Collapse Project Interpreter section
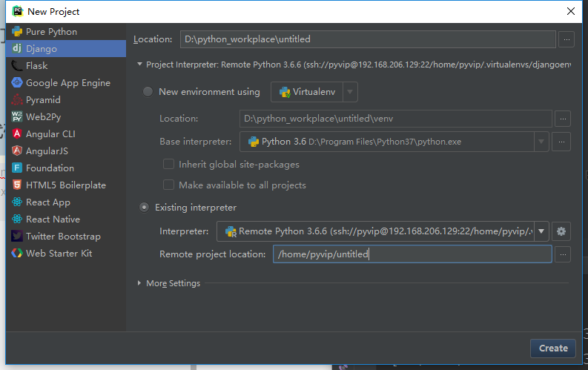This screenshot has height=370, width=588. click(139, 65)
